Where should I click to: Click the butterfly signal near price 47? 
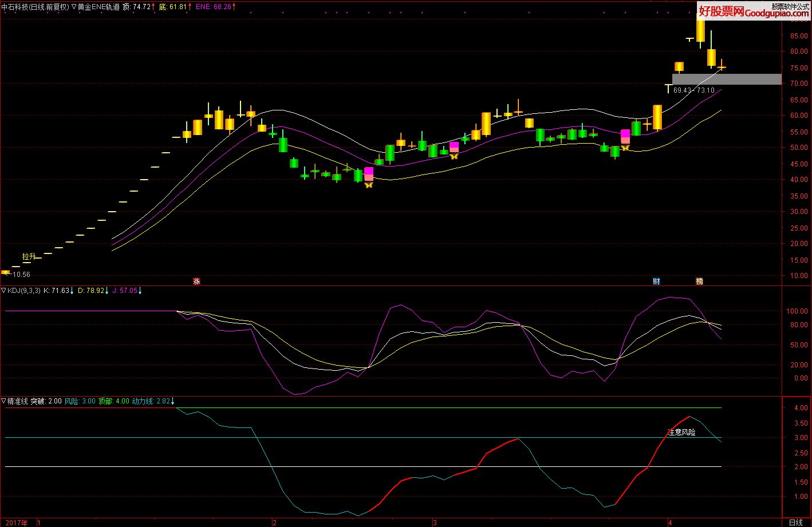(x=454, y=156)
